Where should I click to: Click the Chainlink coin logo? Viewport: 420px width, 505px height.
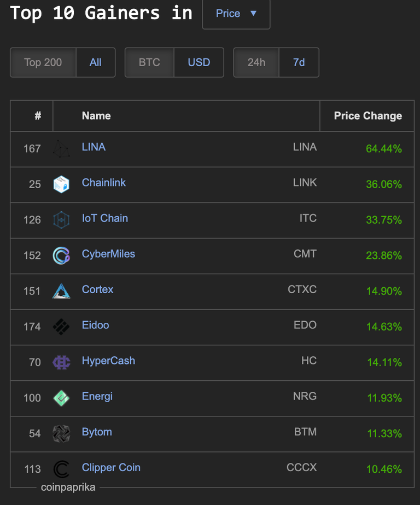pyautogui.click(x=61, y=184)
